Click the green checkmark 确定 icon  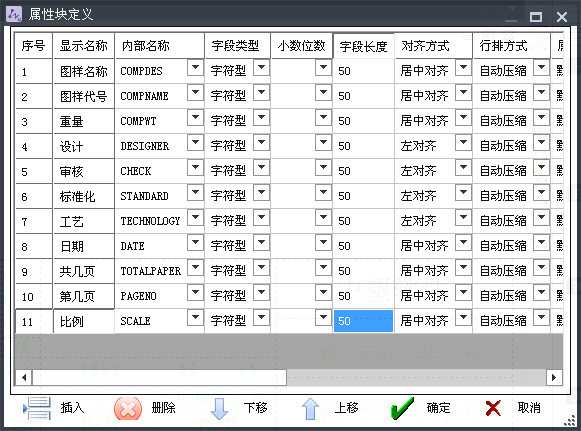coord(402,408)
